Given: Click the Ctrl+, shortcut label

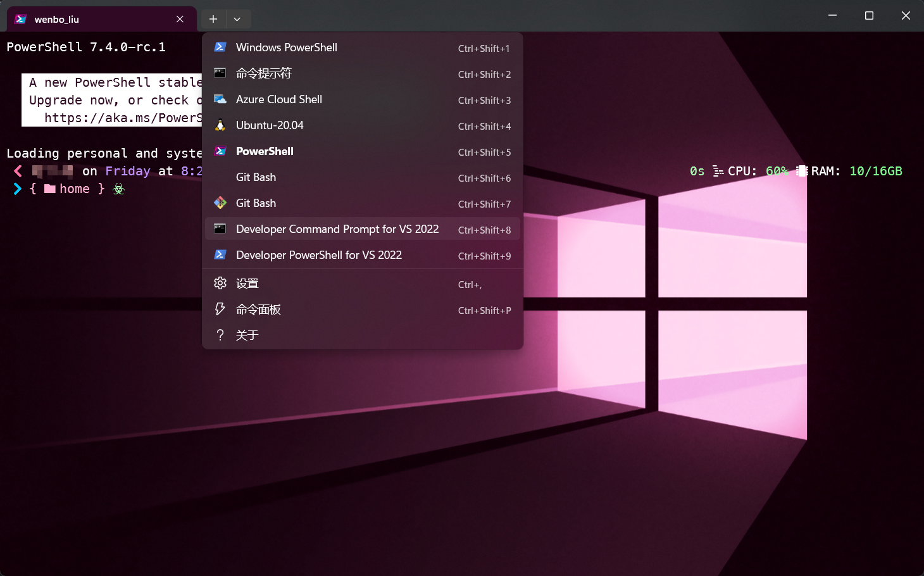Looking at the screenshot, I should pyautogui.click(x=470, y=285).
